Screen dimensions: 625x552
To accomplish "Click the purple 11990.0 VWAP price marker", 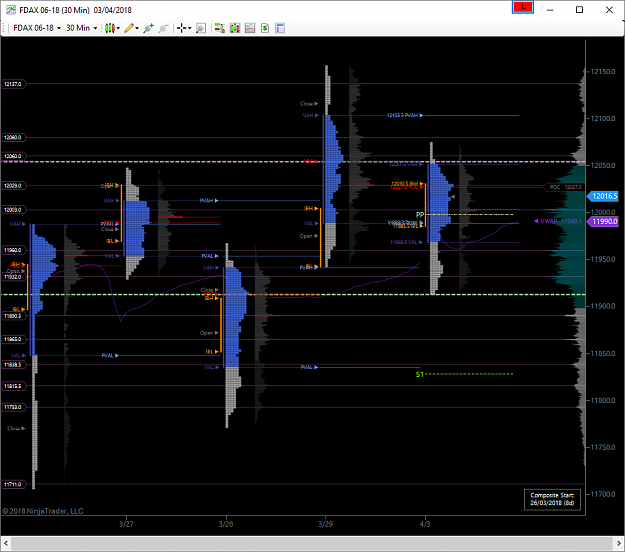I will click(604, 222).
